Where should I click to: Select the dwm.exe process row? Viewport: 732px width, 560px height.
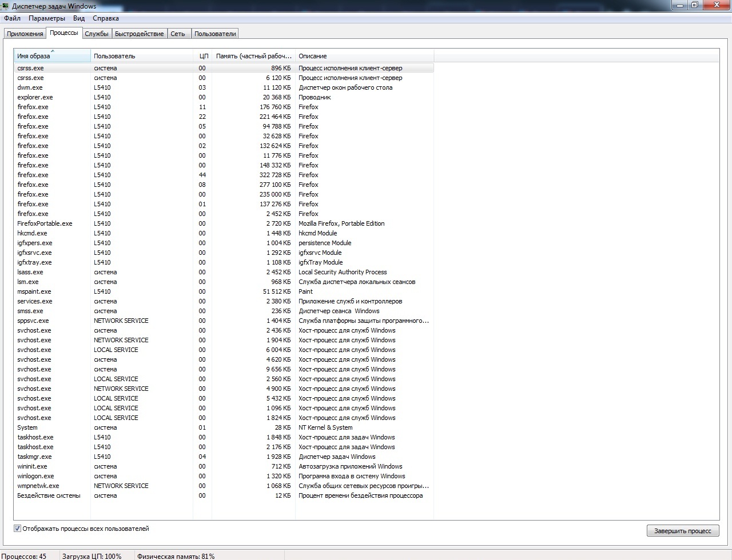click(x=224, y=87)
